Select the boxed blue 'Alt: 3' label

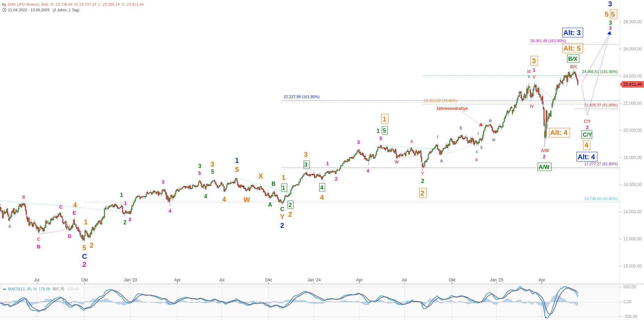point(572,33)
